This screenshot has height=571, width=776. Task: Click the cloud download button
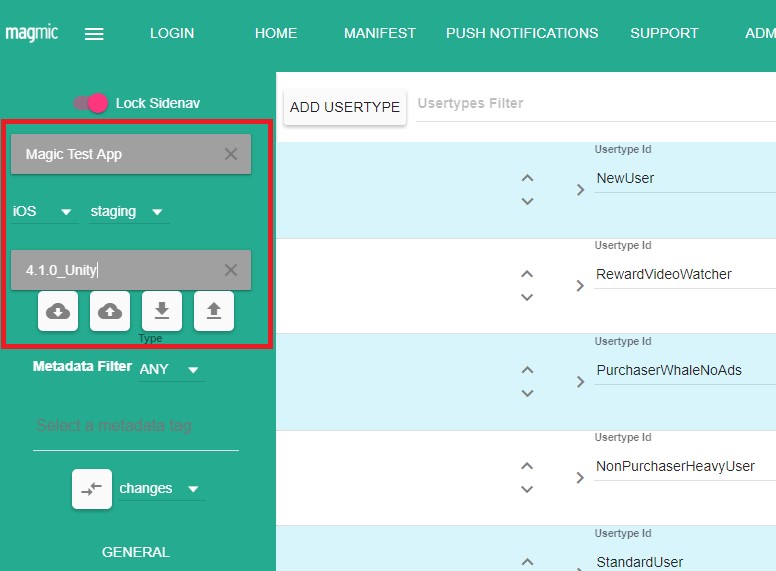[58, 311]
